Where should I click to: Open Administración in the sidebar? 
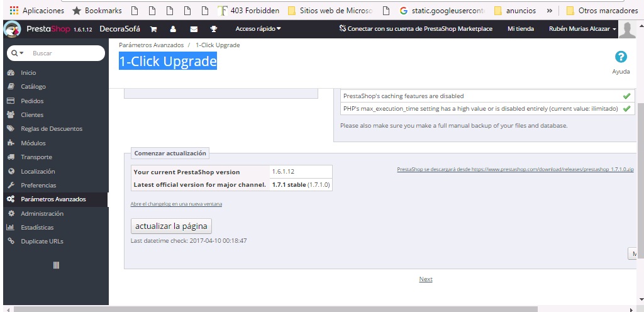[42, 213]
